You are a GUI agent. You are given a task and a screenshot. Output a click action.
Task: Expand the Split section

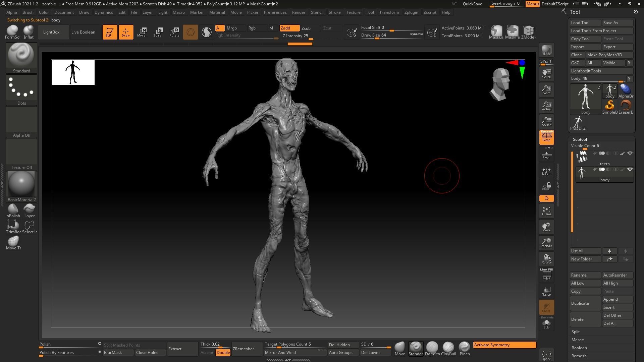[x=576, y=332]
